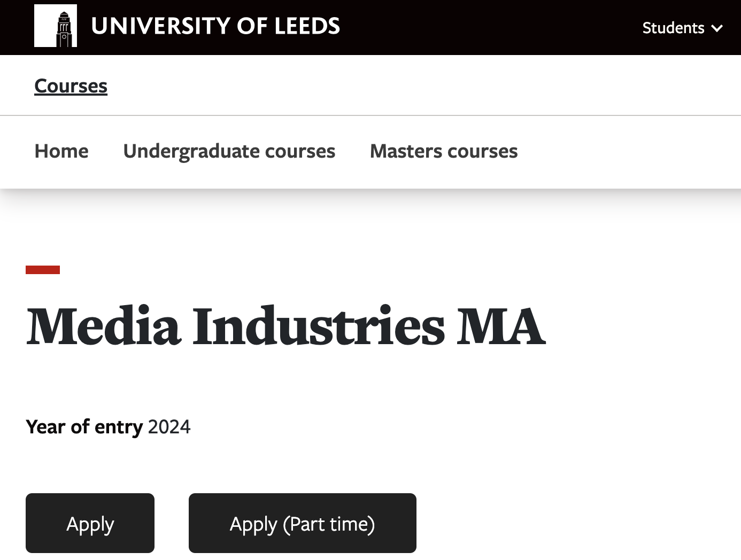Click the word Media in the title
Screen dimensions: 741x560
(x=103, y=326)
